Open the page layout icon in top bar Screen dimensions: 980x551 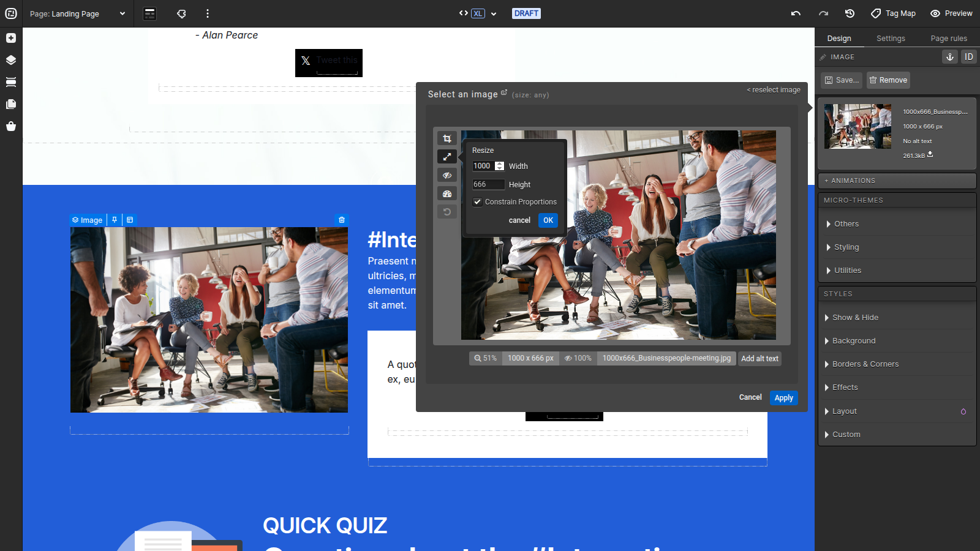coord(149,13)
